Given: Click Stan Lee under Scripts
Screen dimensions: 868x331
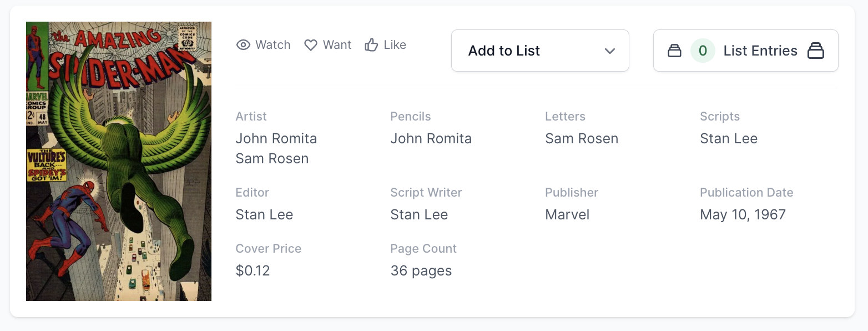Looking at the screenshot, I should click(x=728, y=138).
